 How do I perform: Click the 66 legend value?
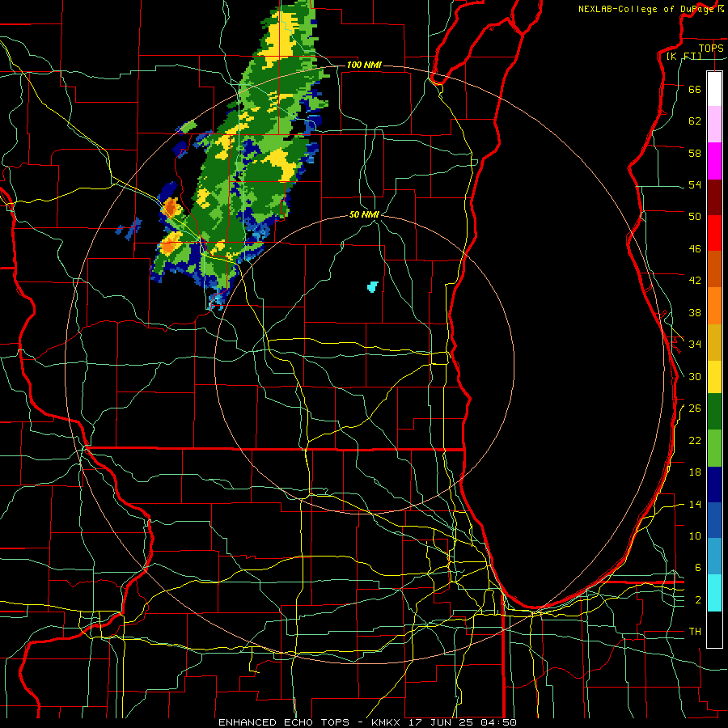click(x=695, y=89)
